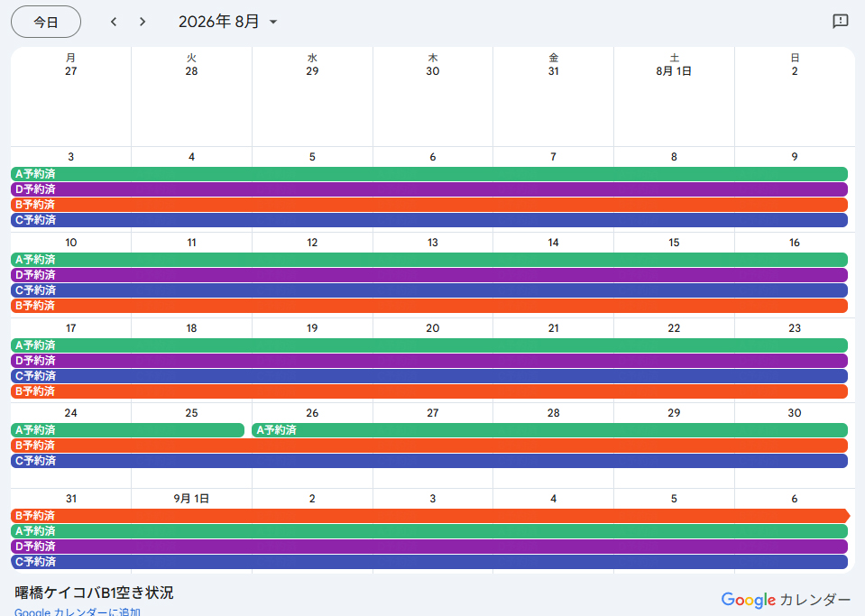Go to previous month arrow
This screenshot has width=865, height=616.
click(114, 22)
